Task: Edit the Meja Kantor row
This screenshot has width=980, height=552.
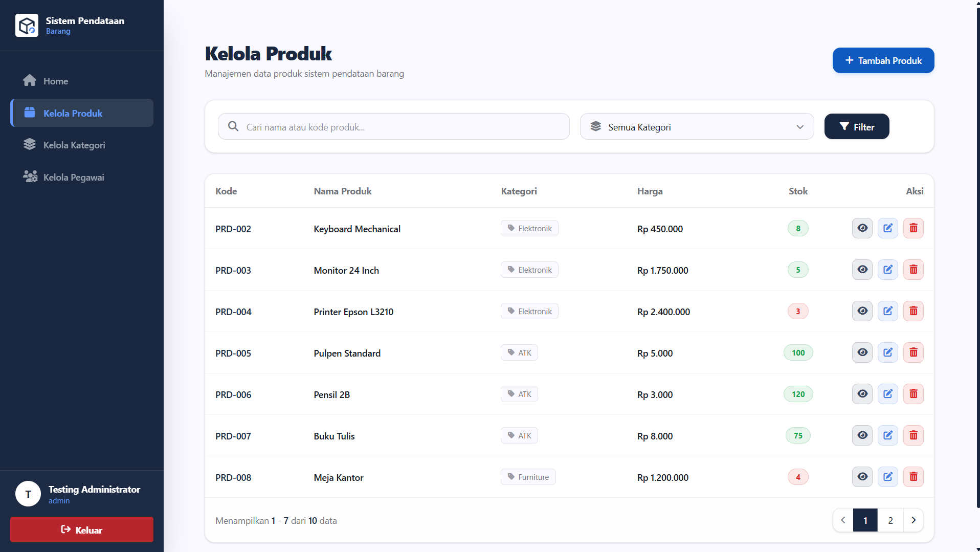Action: coord(888,477)
